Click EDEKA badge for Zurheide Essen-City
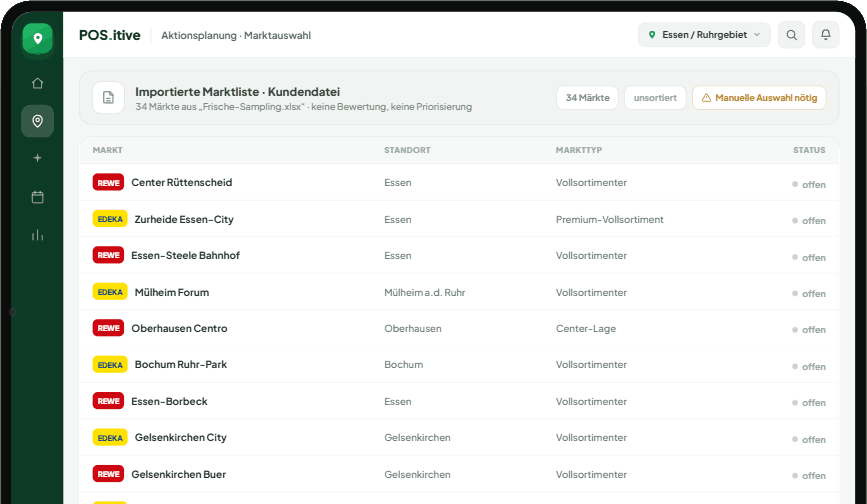867x504 pixels. tap(110, 219)
